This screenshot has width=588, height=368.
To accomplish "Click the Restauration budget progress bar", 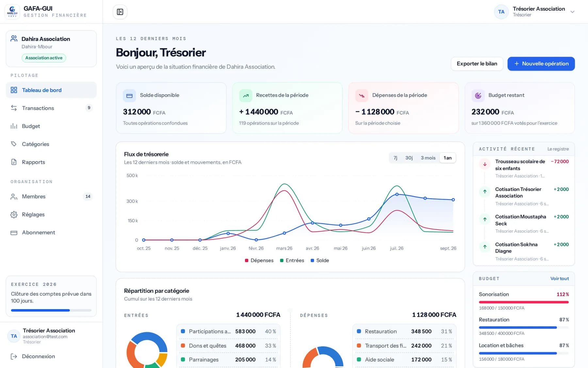I will 524,327.
